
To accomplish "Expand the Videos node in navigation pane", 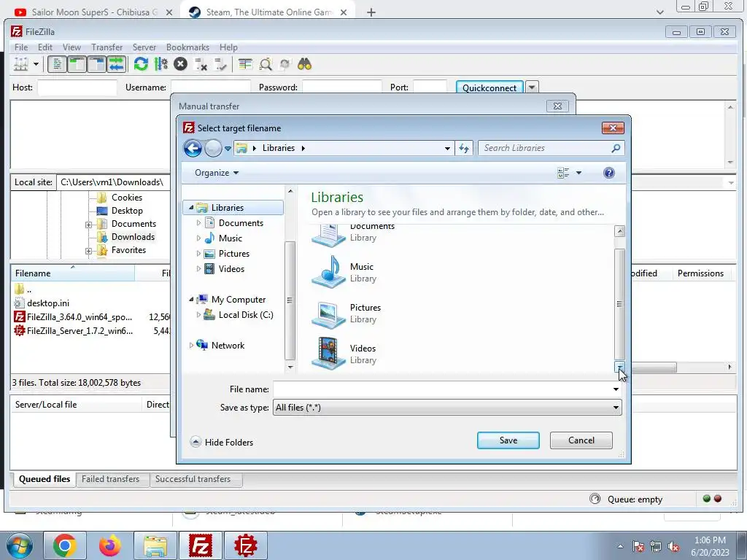I will [198, 269].
